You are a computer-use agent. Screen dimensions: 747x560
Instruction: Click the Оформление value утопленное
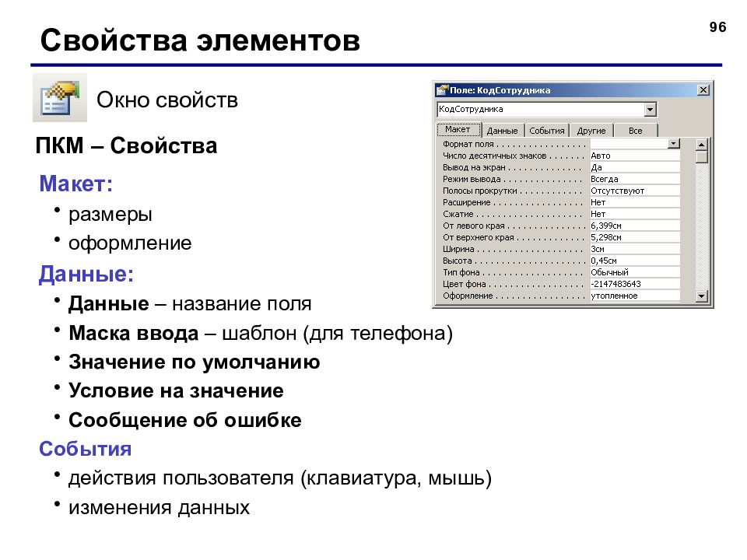pos(635,296)
